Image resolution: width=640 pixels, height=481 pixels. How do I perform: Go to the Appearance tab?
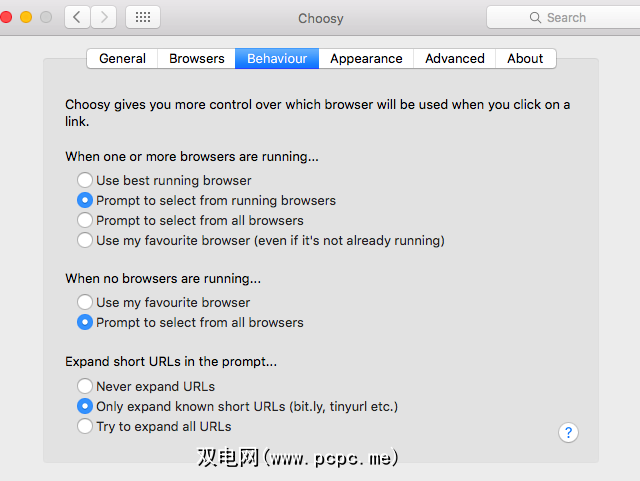[366, 58]
